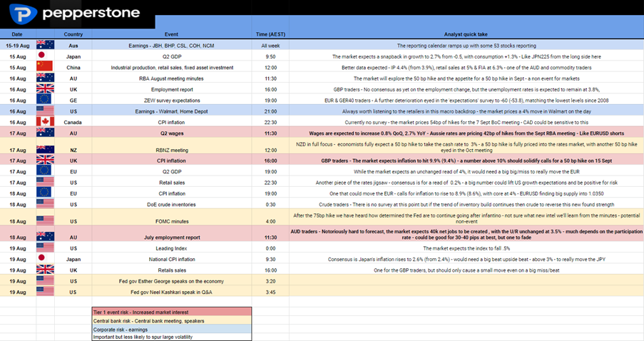644x341 pixels.
Task: Click the UK flag in the 17 Aug CPI inflation row
Action: 45,160
